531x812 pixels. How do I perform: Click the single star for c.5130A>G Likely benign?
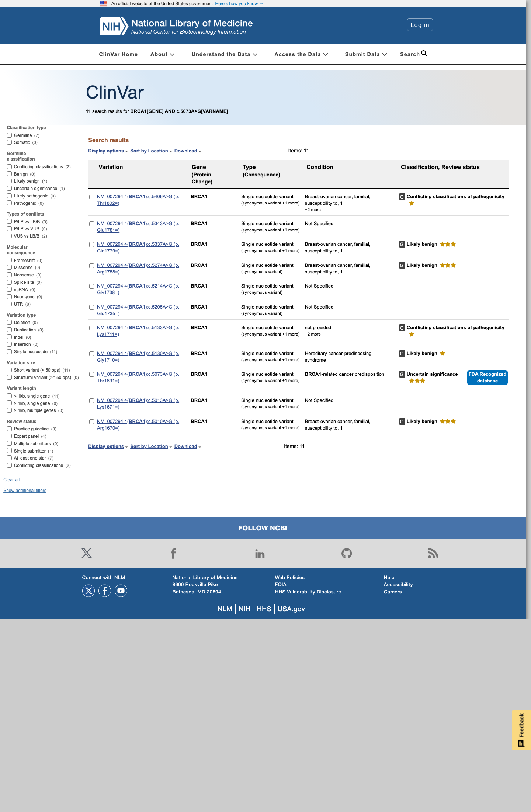(442, 354)
